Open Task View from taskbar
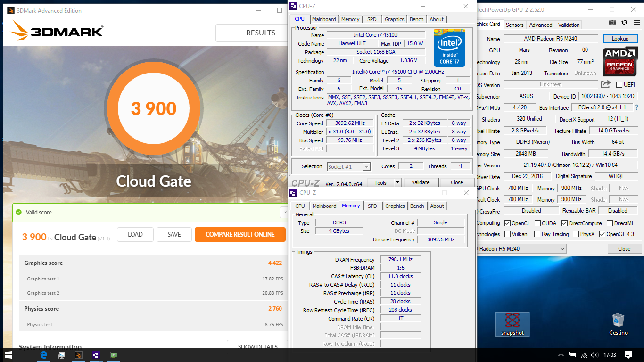 (25, 355)
